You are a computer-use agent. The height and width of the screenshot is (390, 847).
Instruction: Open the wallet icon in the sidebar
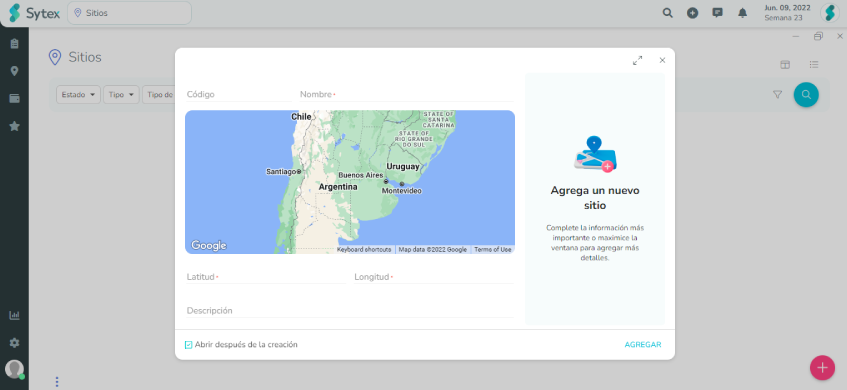tap(15, 98)
